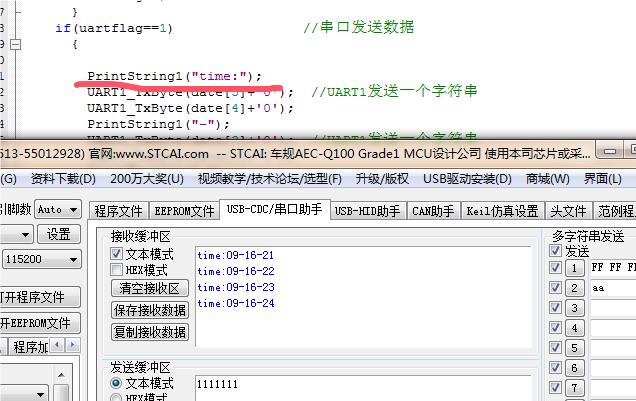Open the 界面(L) menu

pyautogui.click(x=602, y=179)
